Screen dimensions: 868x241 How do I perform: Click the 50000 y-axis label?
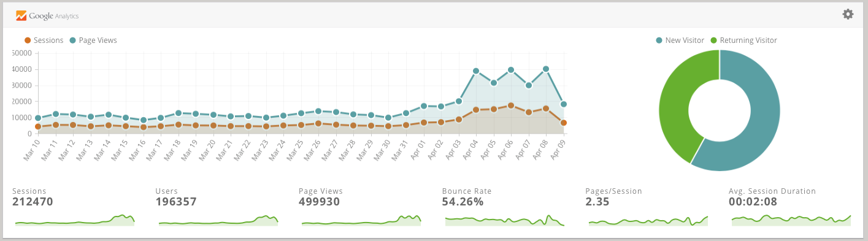point(22,53)
